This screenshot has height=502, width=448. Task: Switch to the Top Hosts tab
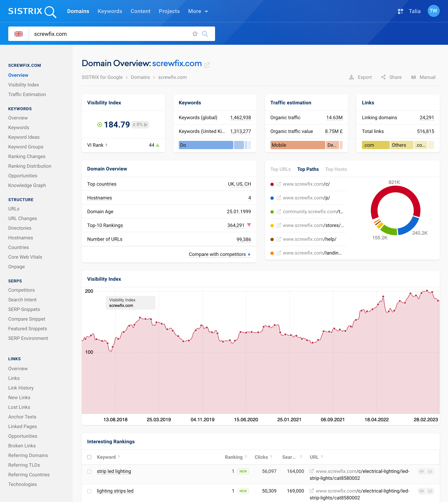(x=336, y=169)
